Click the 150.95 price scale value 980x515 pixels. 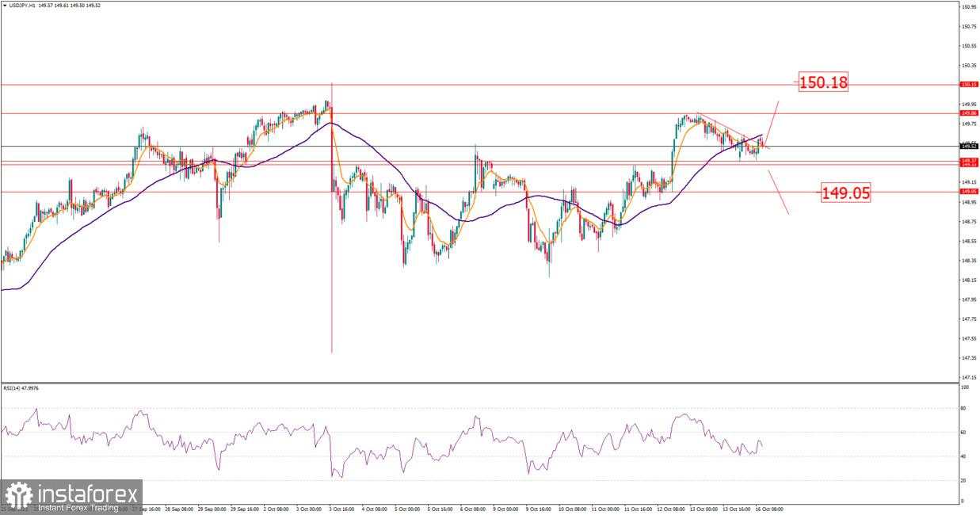point(968,7)
